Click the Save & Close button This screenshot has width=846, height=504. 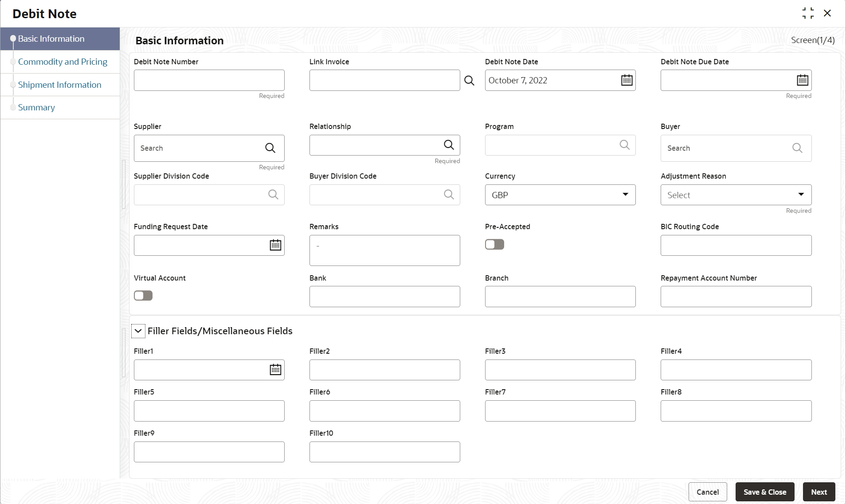pos(764,492)
